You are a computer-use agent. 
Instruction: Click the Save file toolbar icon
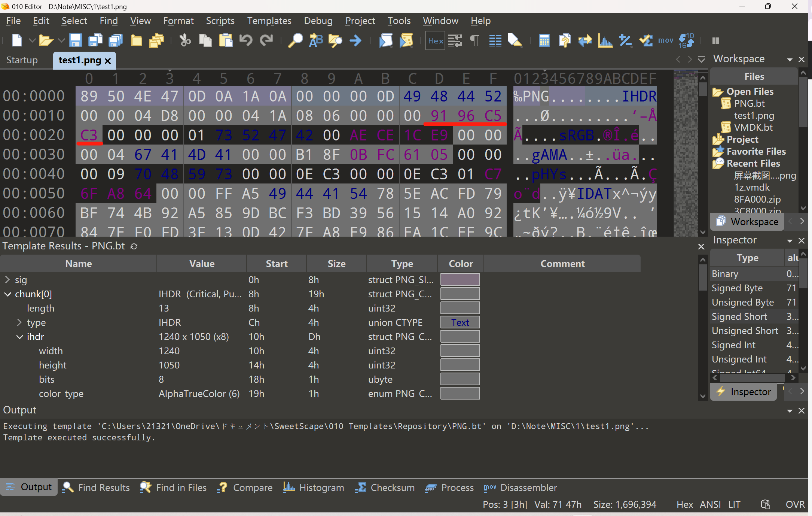[x=75, y=40]
